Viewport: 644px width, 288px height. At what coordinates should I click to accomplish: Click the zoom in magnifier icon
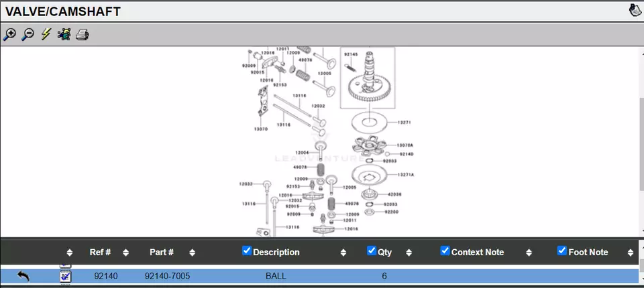(9, 34)
